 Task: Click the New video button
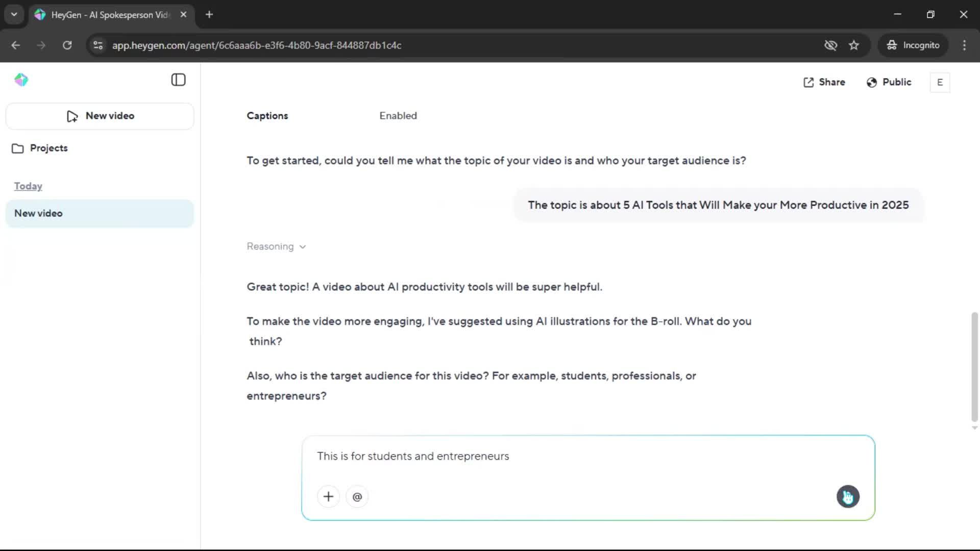coord(100,116)
